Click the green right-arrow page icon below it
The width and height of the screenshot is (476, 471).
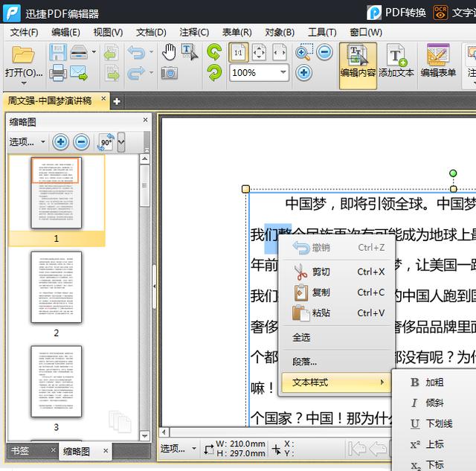[112, 73]
